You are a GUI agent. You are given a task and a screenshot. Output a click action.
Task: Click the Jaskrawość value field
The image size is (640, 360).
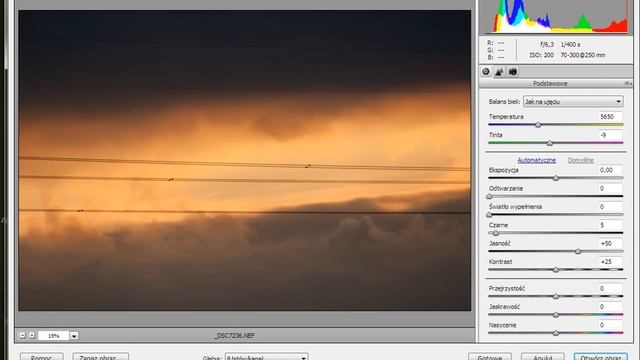point(610,307)
